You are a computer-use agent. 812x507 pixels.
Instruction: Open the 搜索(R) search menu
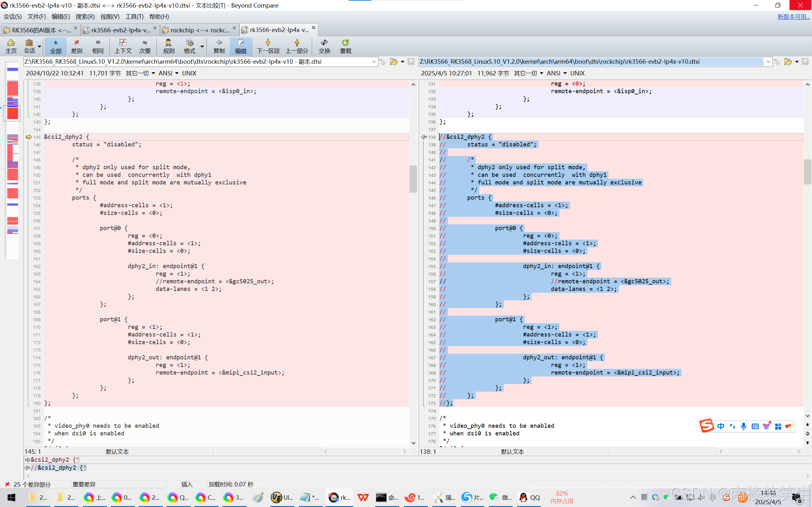tap(85, 16)
